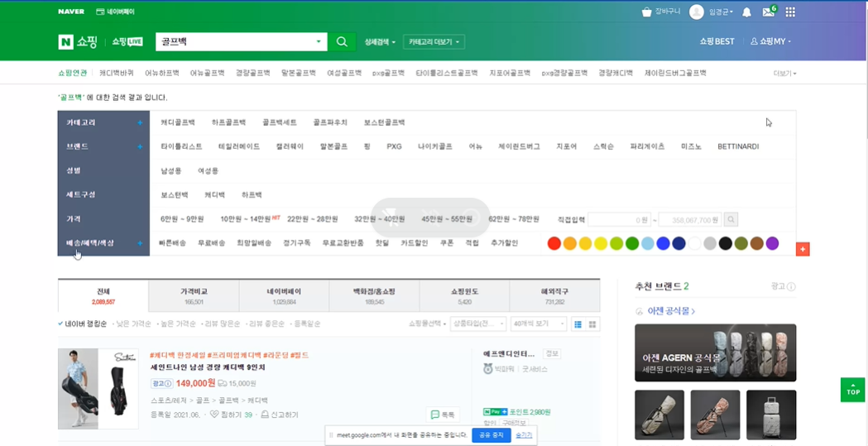Click the 네이버페이 card icon link
Image resolution: width=868 pixels, height=446 pixels.
tap(115, 12)
